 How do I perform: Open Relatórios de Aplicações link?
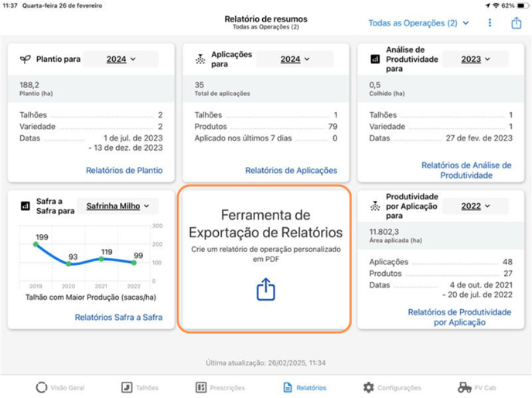pyautogui.click(x=291, y=170)
